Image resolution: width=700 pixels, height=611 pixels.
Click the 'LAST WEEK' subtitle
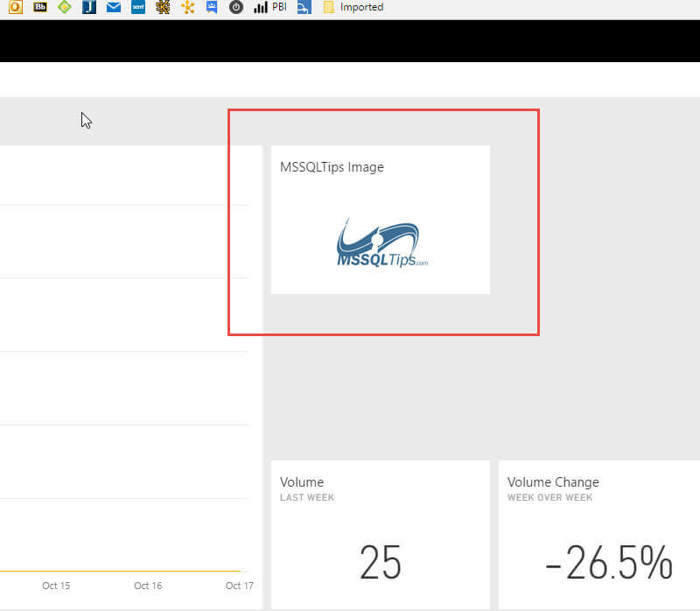click(x=307, y=497)
